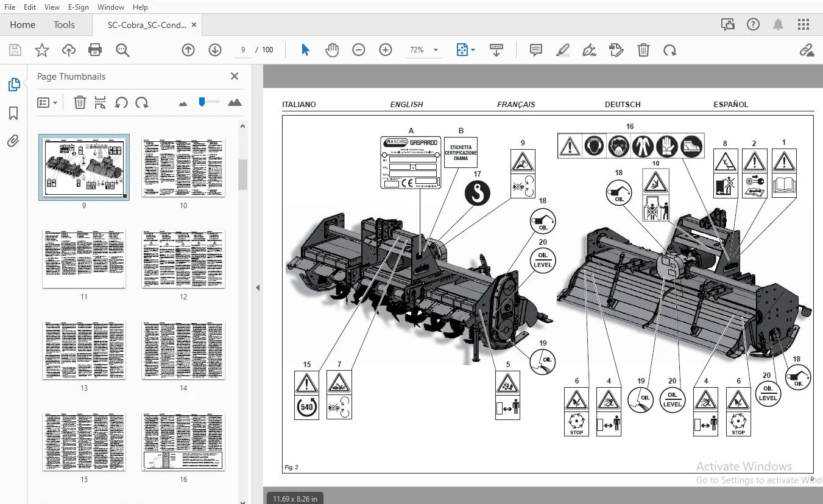Screen dimensions: 823x504
Task: Open the File menu
Action: 10,7
